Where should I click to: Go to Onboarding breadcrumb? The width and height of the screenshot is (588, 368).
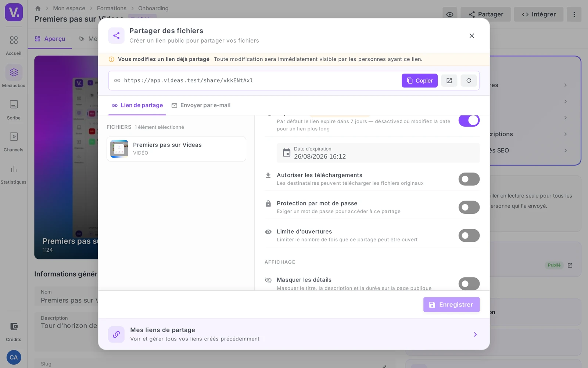153,8
